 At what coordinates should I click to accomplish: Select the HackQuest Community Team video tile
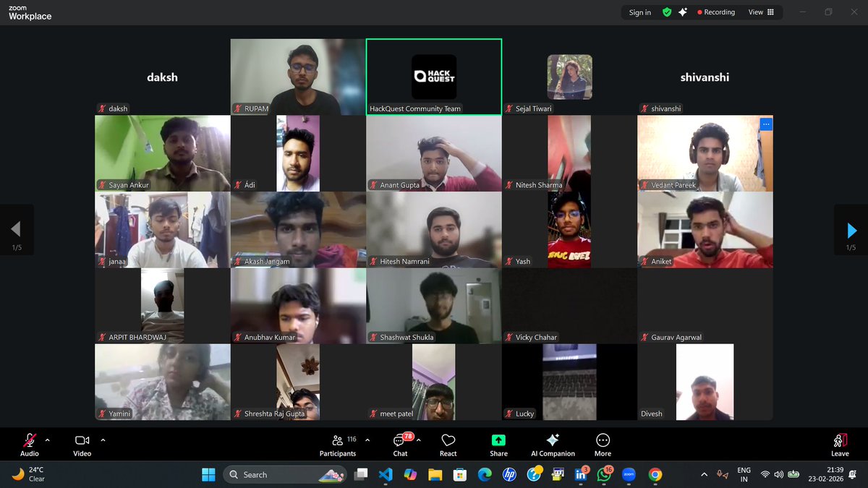[x=434, y=77]
